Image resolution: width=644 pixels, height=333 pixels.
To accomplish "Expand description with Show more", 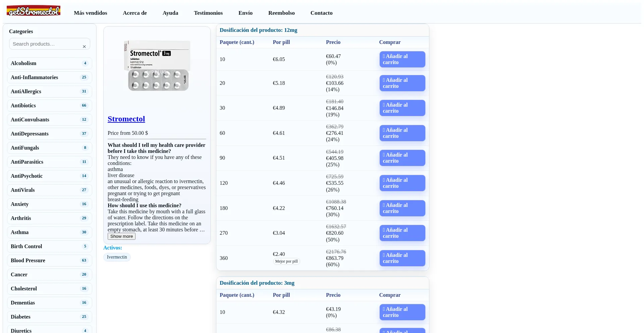I will click(x=121, y=236).
